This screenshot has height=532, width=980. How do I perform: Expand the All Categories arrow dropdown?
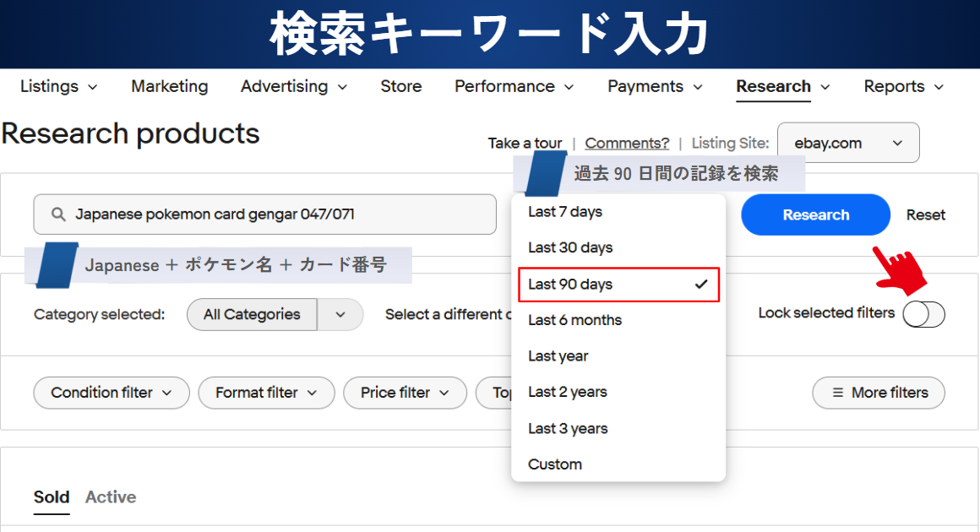[x=340, y=314]
